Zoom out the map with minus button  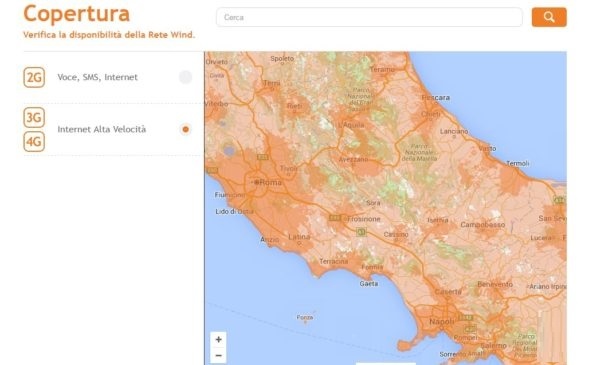point(218,355)
